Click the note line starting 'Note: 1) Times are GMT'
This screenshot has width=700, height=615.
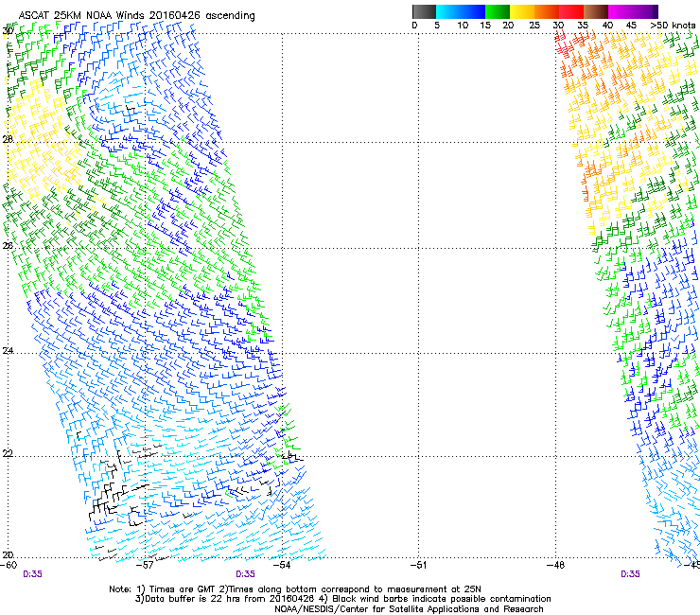(x=295, y=589)
